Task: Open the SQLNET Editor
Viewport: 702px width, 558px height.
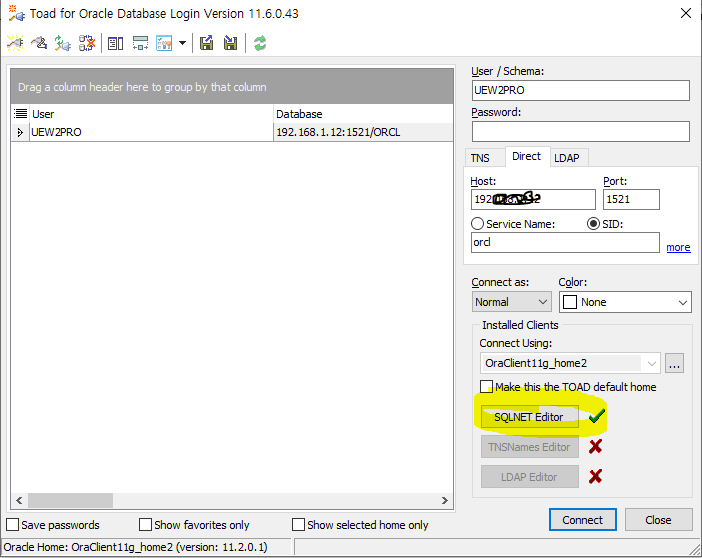Action: [x=529, y=417]
